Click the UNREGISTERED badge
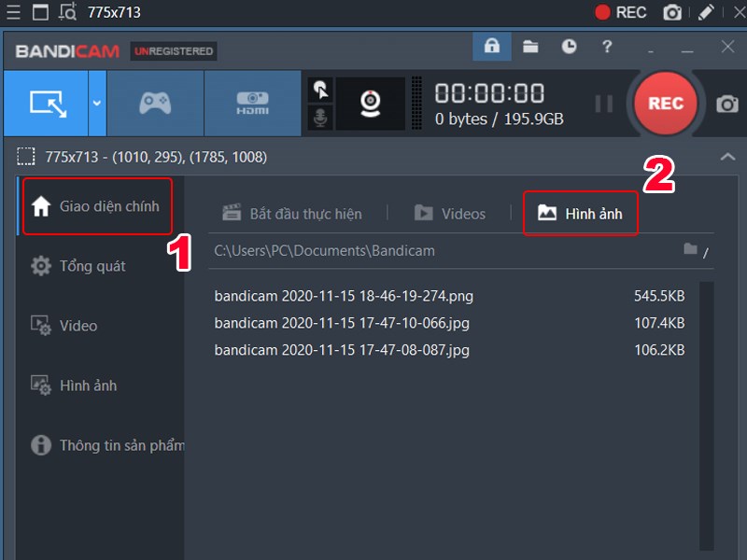 tap(174, 51)
